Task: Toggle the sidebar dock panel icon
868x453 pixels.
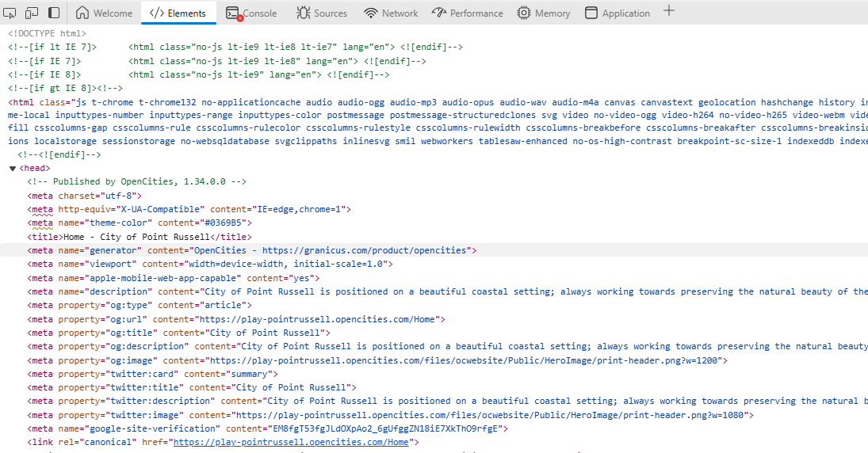Action: coord(54,12)
